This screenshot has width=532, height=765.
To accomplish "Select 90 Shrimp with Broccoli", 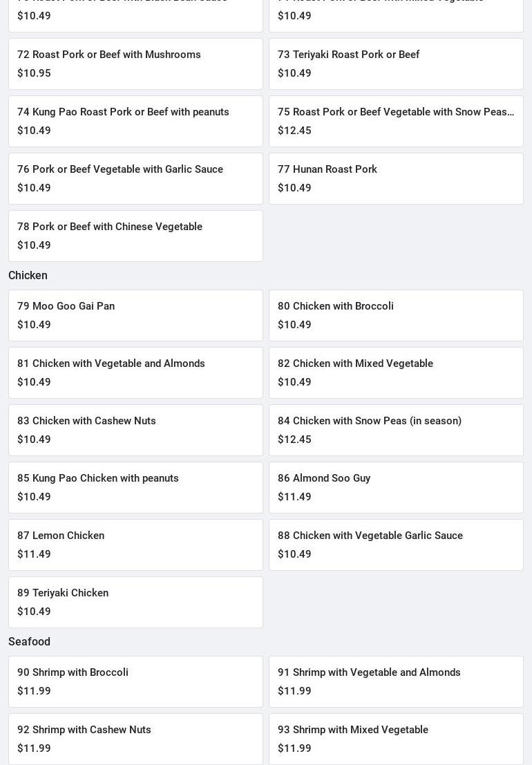I will 135,681.
